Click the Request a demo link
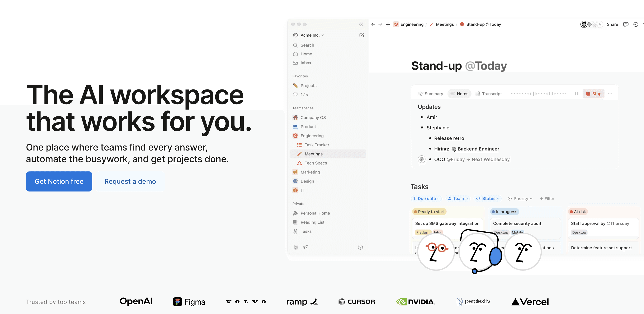 coord(130,181)
